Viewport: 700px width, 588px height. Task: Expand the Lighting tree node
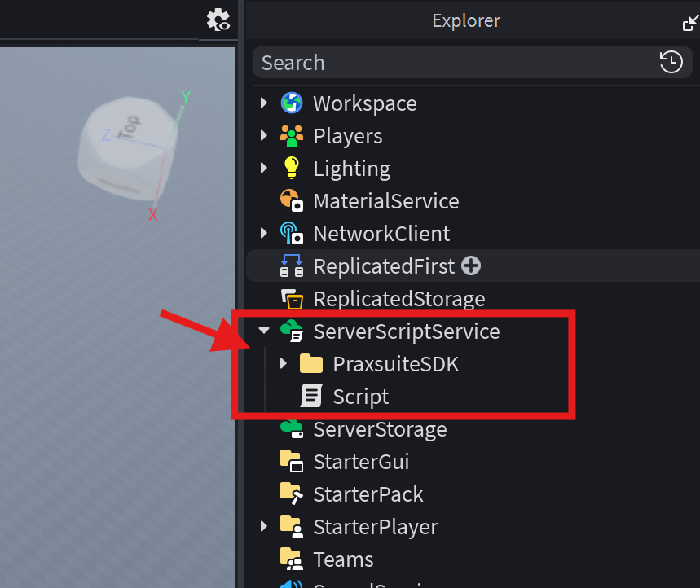[x=264, y=169]
